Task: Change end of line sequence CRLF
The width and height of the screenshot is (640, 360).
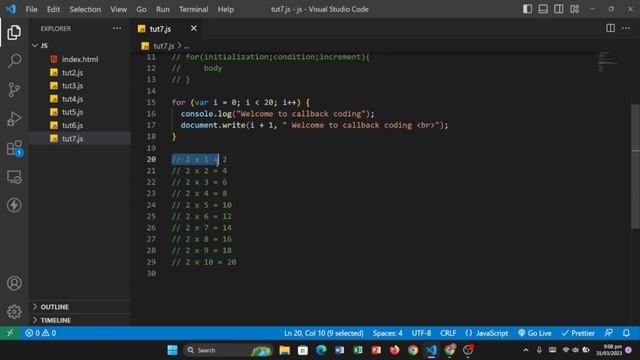Action: tap(448, 333)
